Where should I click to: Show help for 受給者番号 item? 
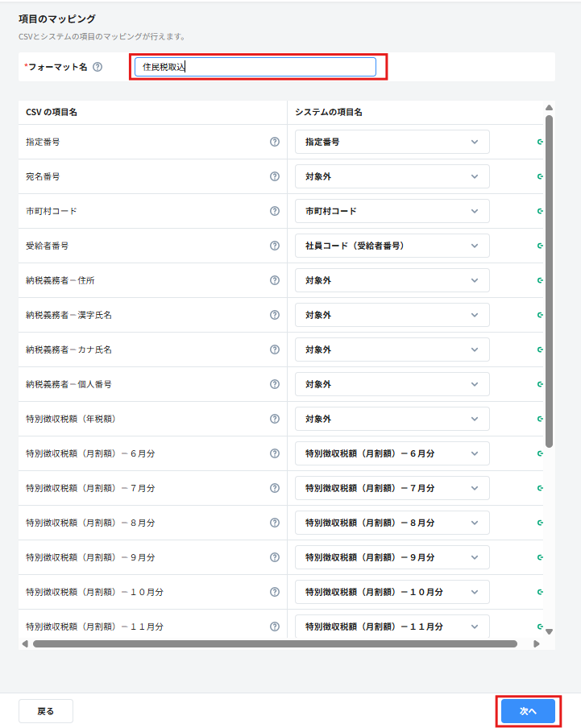[x=275, y=246]
